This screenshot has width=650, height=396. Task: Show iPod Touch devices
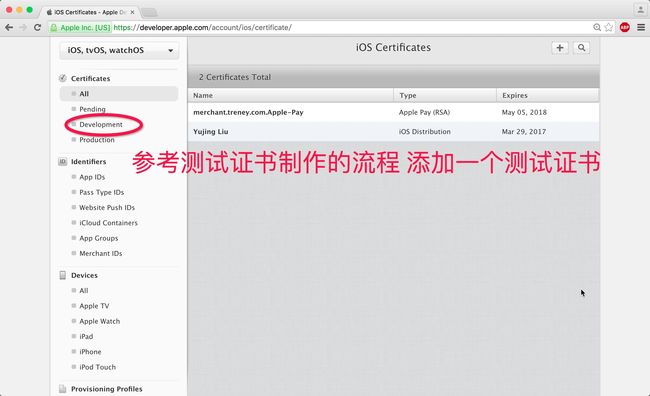[x=97, y=367]
